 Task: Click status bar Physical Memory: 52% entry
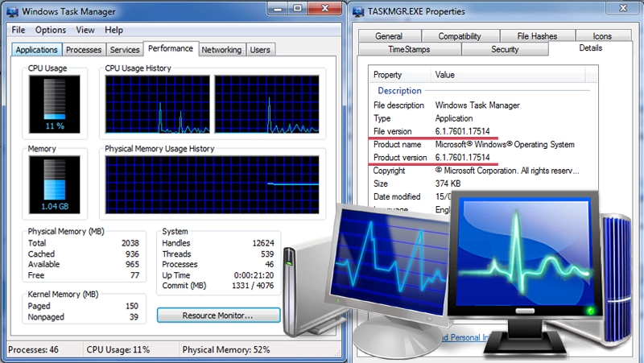tap(226, 350)
